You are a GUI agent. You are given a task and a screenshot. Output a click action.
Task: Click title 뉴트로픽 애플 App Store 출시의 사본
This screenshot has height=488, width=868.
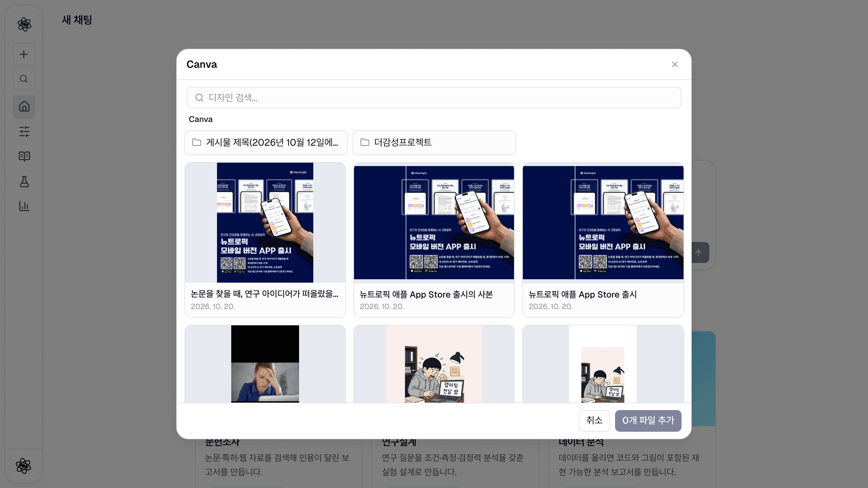(426, 294)
